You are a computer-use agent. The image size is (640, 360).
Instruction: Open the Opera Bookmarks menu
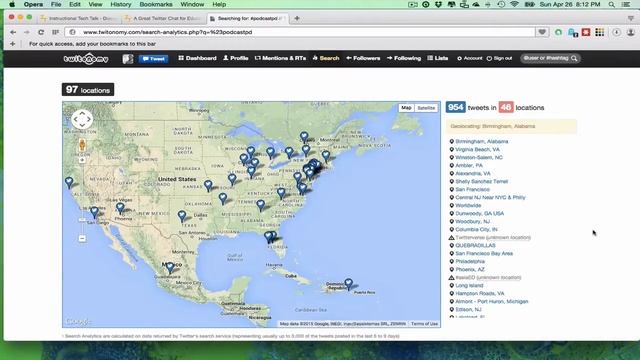point(156,4)
